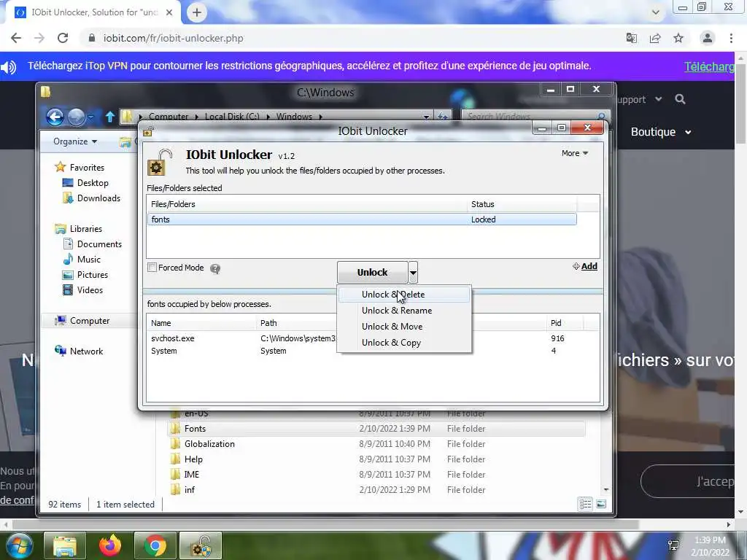The height and width of the screenshot is (560, 747).
Task: Click the Files/Folders column header
Action: click(x=307, y=204)
